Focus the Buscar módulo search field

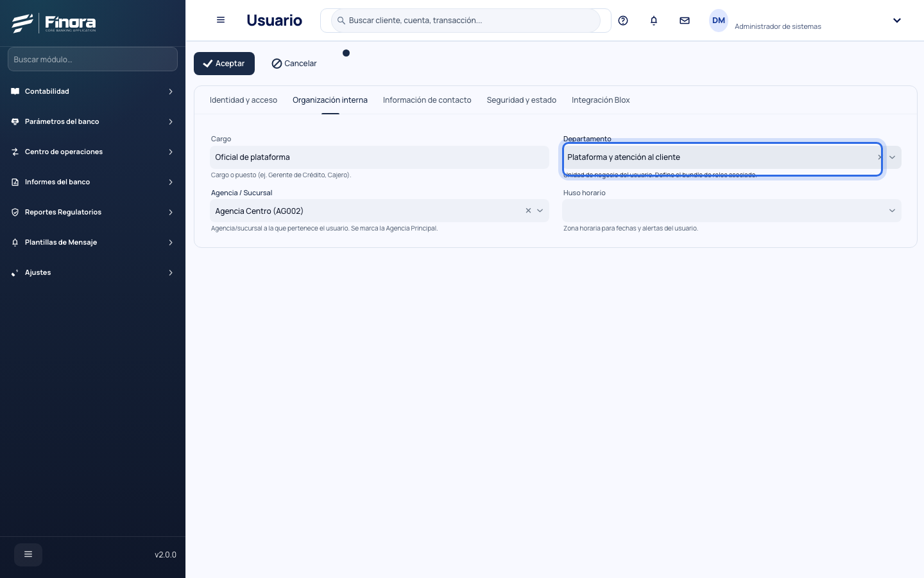pos(92,59)
